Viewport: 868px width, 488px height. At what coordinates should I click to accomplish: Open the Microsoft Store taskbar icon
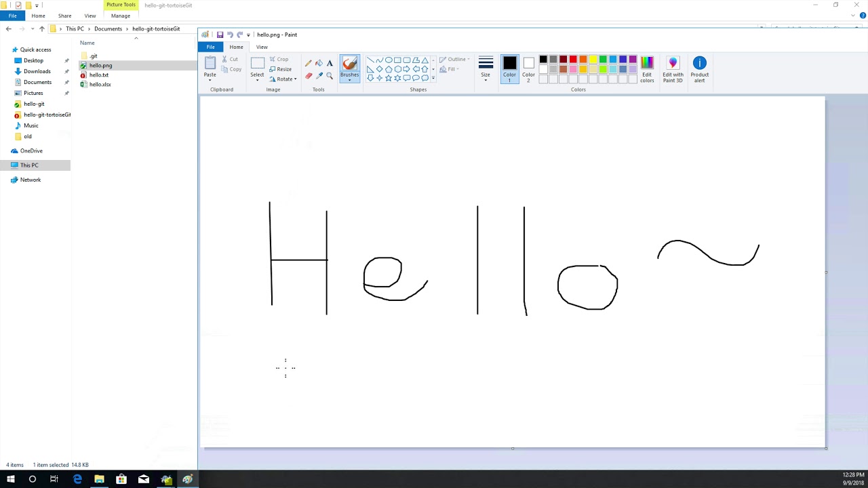coord(121,479)
